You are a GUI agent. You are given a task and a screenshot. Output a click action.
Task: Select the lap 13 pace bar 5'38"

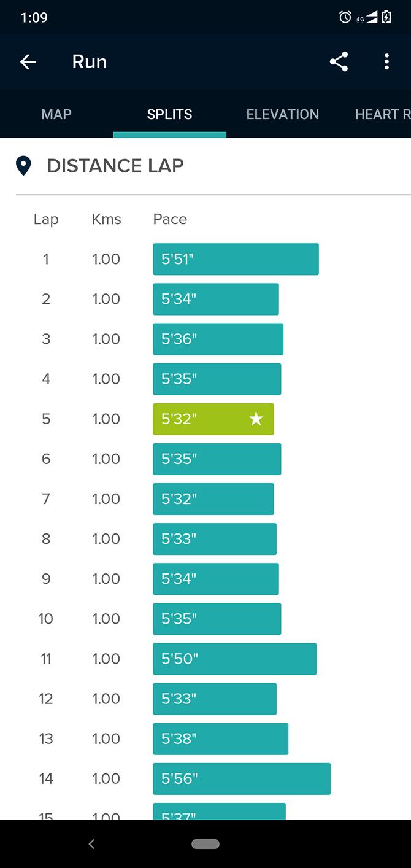[220, 739]
